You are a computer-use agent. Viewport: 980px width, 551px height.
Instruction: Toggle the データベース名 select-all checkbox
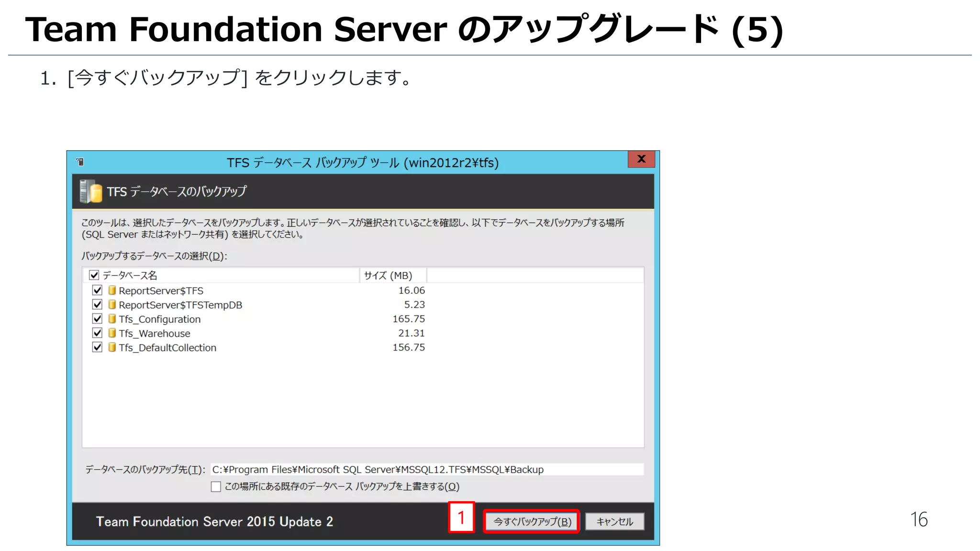coord(94,275)
